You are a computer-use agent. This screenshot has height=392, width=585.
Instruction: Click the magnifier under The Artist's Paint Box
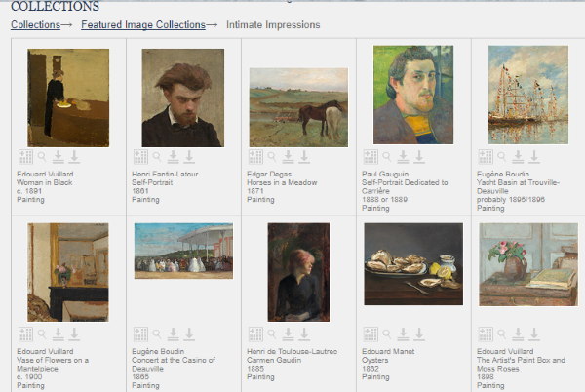(501, 333)
